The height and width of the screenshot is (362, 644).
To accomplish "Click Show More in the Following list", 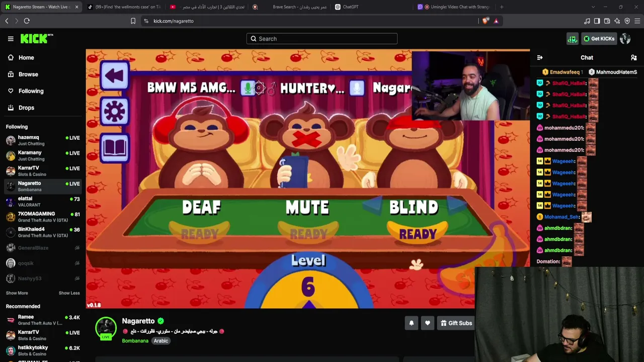I will [17, 293].
